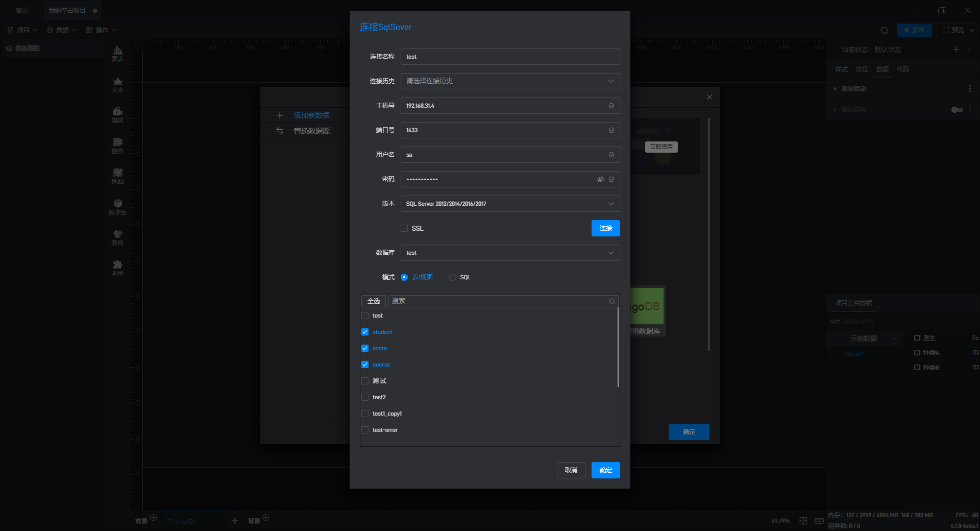Click the validation icon in 端口号 field

tap(611, 130)
